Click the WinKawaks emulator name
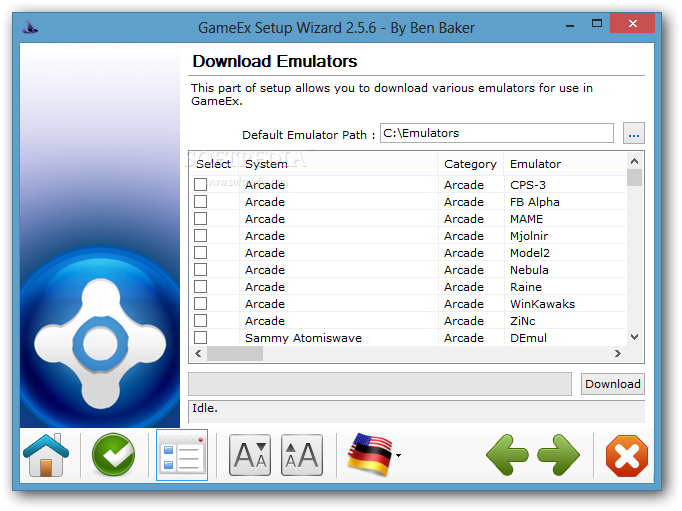The height and width of the screenshot is (511, 682). point(542,304)
